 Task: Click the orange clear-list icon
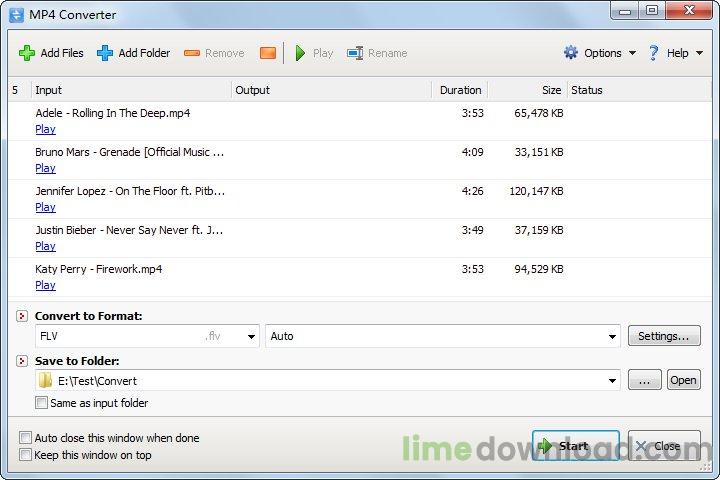(x=268, y=53)
